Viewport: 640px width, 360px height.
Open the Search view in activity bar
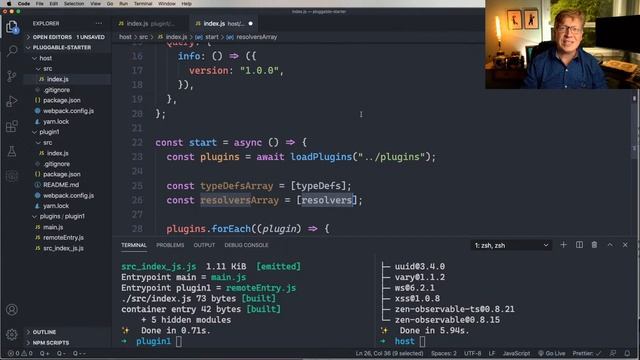12,51
